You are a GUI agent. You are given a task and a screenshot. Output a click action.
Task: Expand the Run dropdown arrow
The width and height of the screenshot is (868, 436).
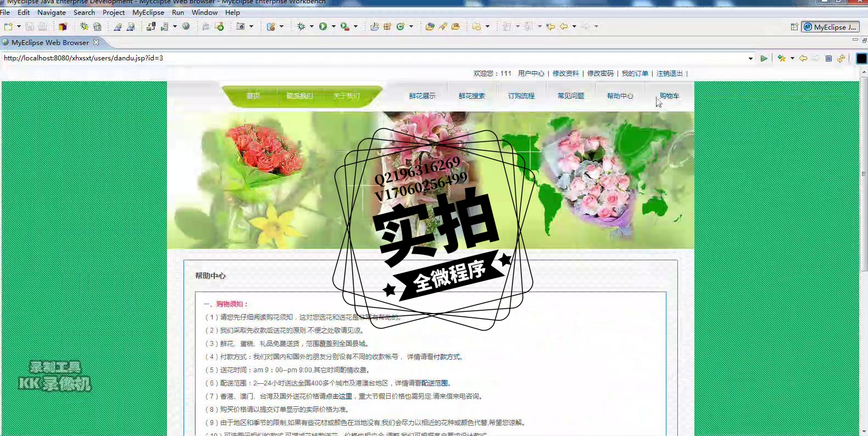333,26
